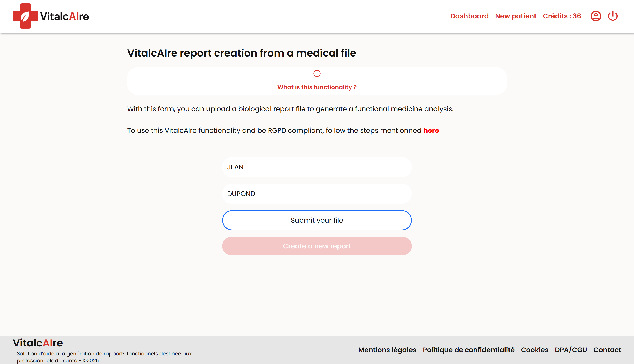Open the Dashboard menu item
This screenshot has height=364, width=634.
click(x=469, y=16)
